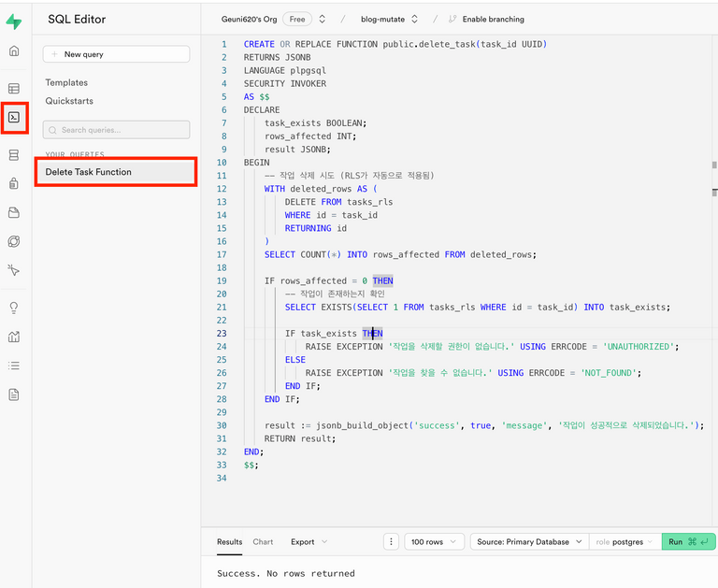718x588 pixels.
Task: Click the 'RETURNS JSONB' line in editor
Action: (x=277, y=57)
